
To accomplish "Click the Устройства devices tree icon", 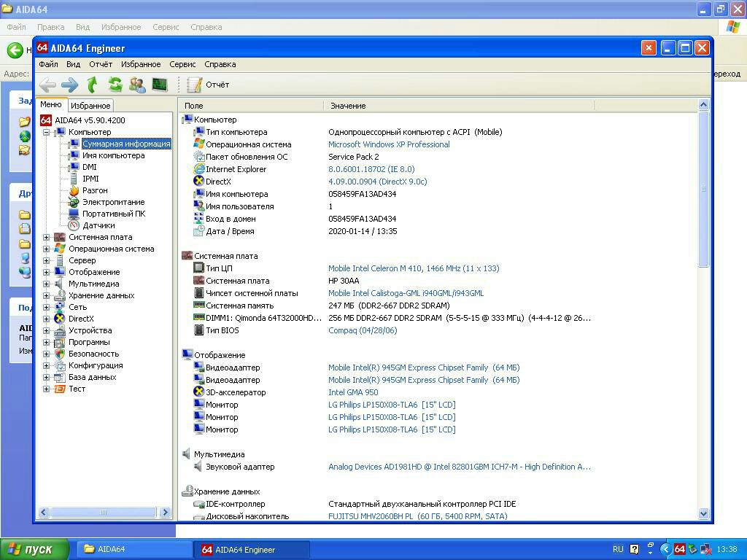I will [x=60, y=330].
